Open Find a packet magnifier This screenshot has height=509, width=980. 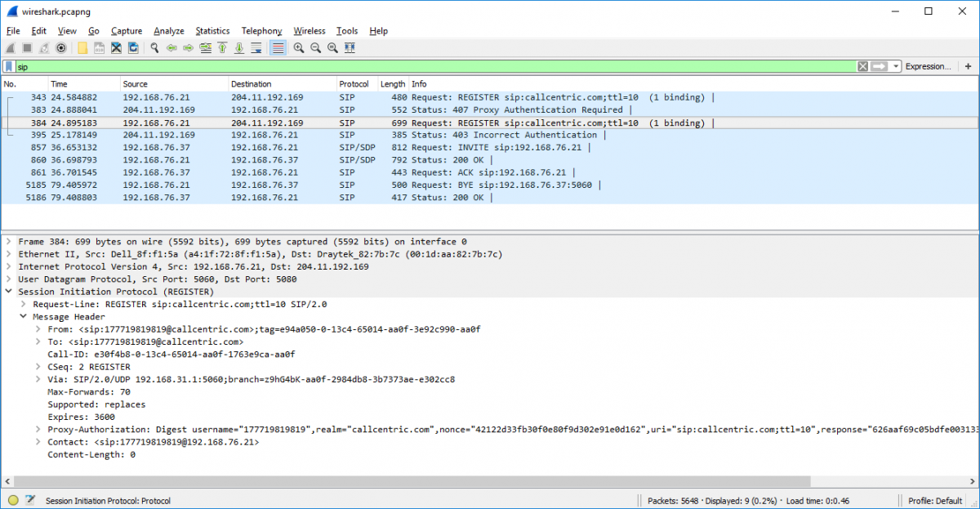pyautogui.click(x=154, y=48)
